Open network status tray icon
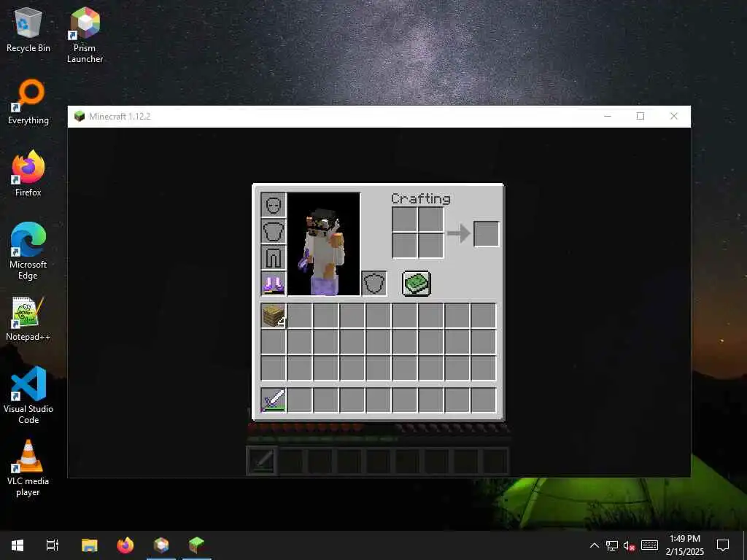 612,545
